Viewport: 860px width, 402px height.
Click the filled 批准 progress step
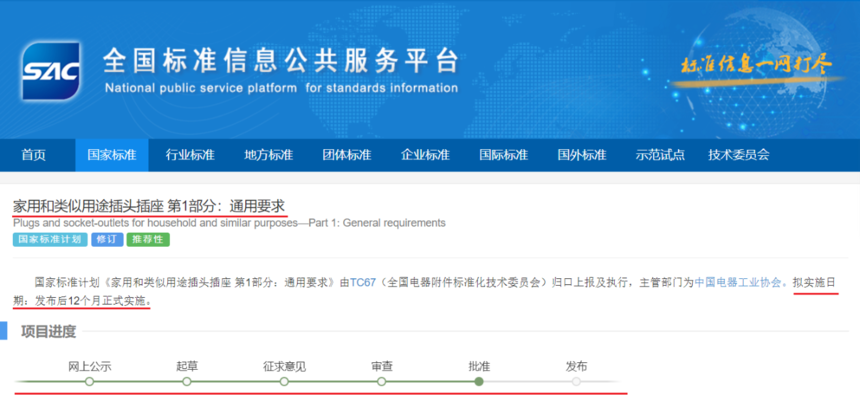[x=479, y=381]
